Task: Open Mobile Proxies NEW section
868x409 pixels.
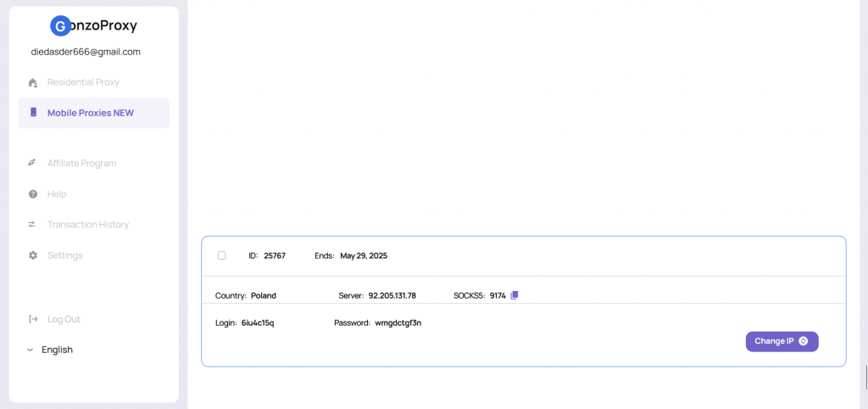Action: point(93,113)
